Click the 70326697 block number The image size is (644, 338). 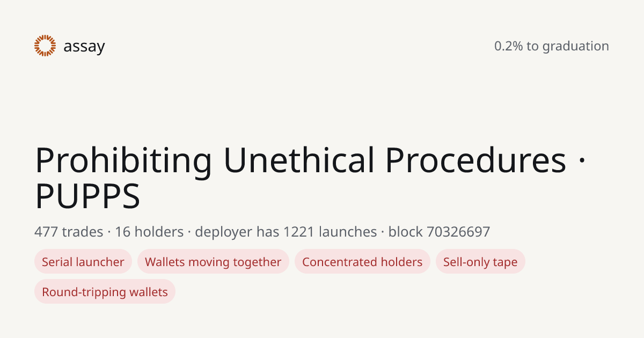(458, 232)
